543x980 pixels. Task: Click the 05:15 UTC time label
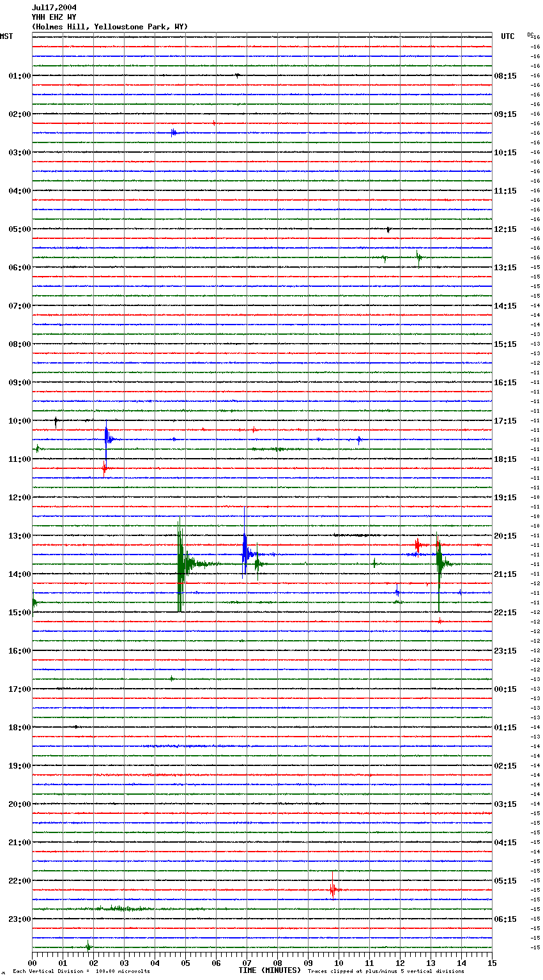click(x=505, y=881)
